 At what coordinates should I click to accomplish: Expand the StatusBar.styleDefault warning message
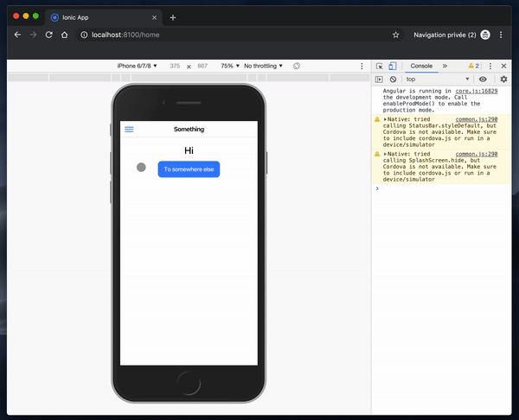pos(386,119)
